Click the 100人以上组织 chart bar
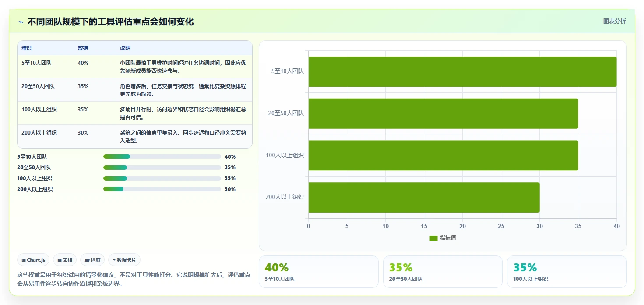 443,156
